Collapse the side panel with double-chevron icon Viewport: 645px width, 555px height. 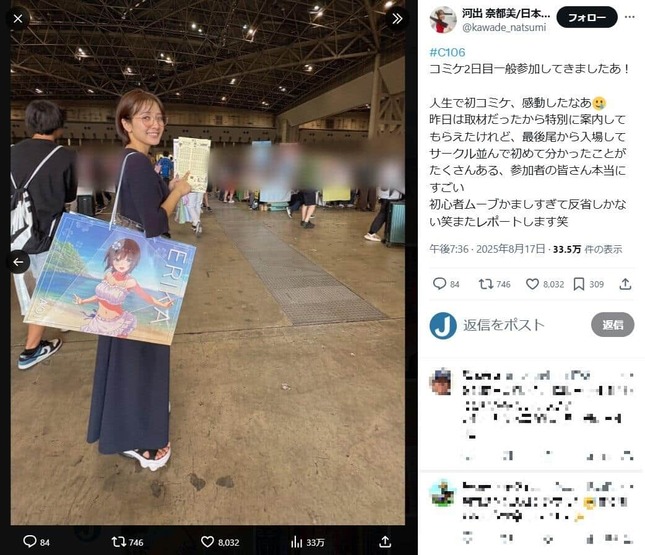(x=397, y=19)
